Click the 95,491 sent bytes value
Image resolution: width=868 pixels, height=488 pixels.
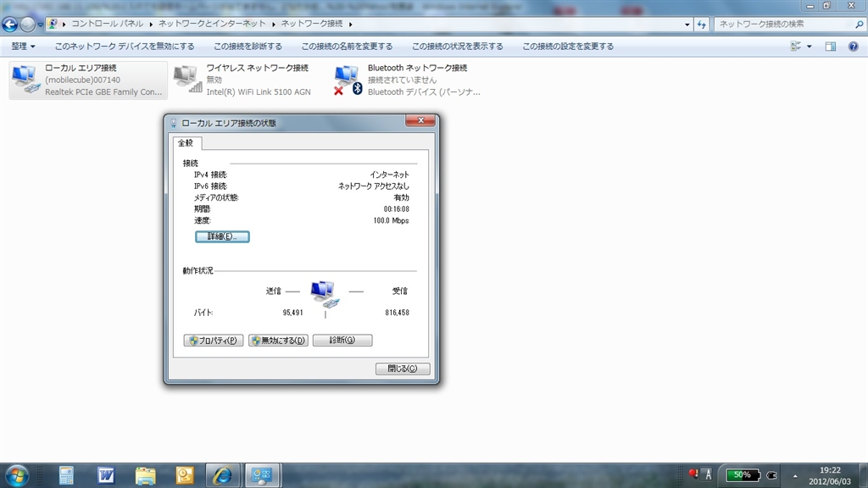(292, 313)
